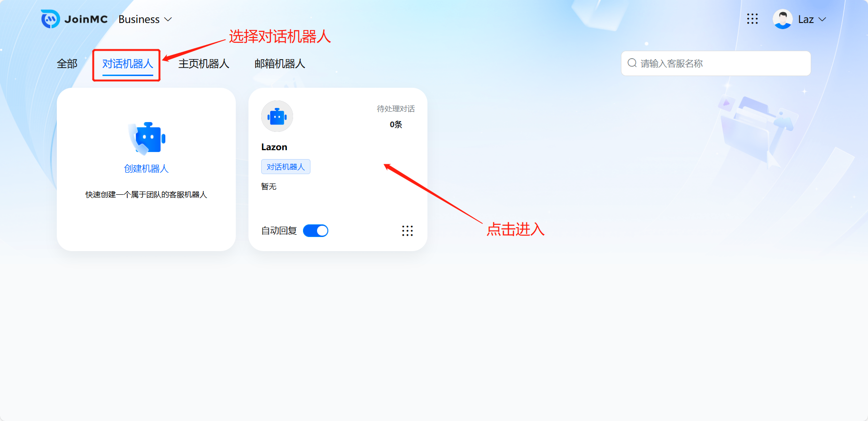868x421 pixels.
Task: Click the 对话机器人 tag on Lazon card
Action: 286,167
